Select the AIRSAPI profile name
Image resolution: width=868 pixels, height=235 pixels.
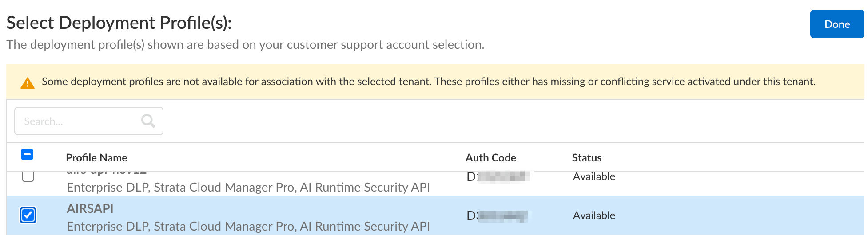(90, 208)
